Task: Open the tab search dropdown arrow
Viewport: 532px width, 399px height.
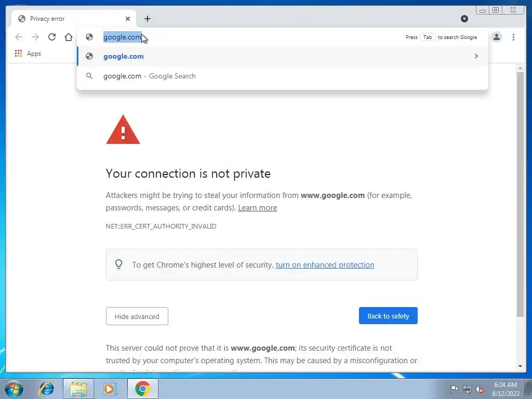Action: (x=464, y=19)
